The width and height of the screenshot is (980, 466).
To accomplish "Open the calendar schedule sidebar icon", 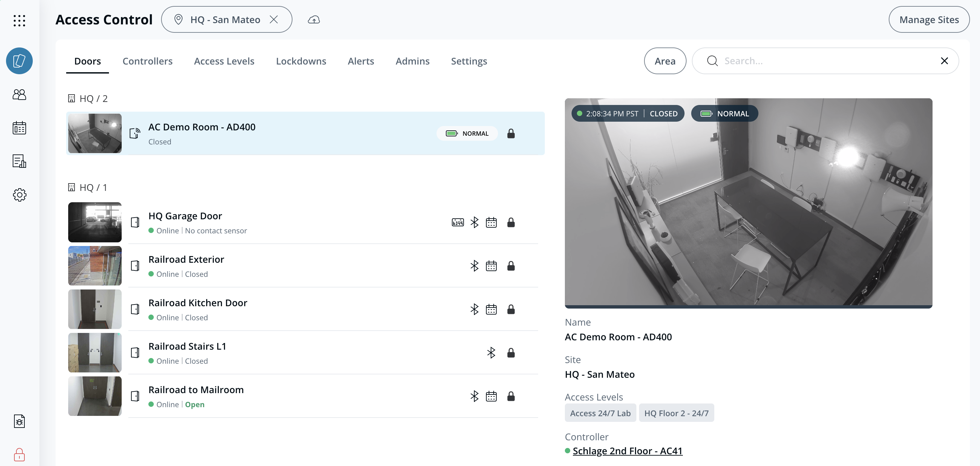I will [x=19, y=128].
